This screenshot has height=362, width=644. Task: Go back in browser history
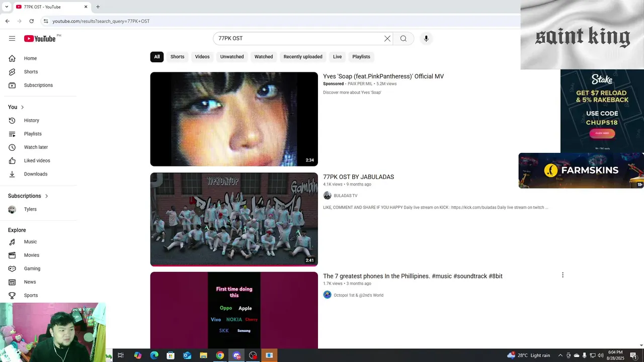coord(7,21)
